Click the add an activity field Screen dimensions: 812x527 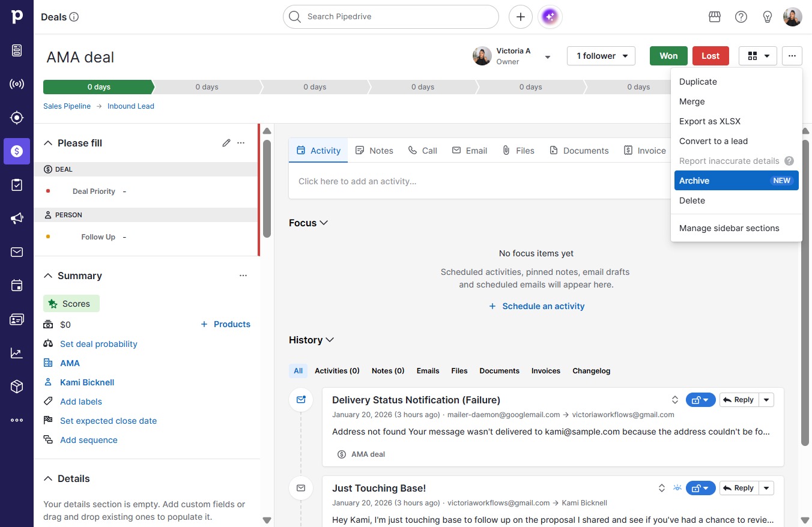480,181
